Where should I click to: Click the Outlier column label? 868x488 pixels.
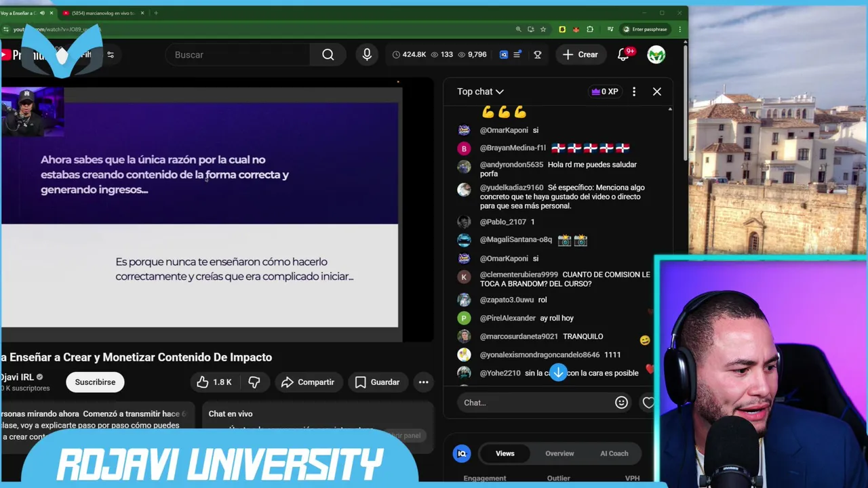pos(559,479)
